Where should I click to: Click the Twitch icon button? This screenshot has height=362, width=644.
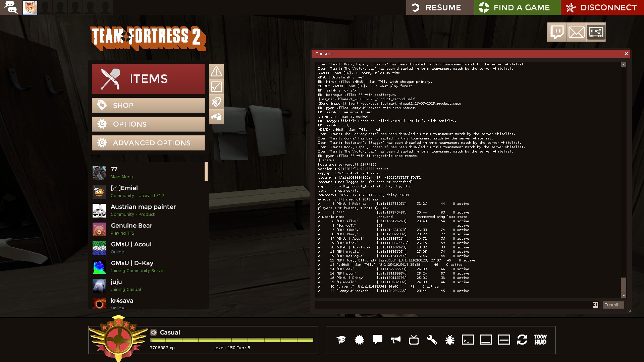click(557, 32)
